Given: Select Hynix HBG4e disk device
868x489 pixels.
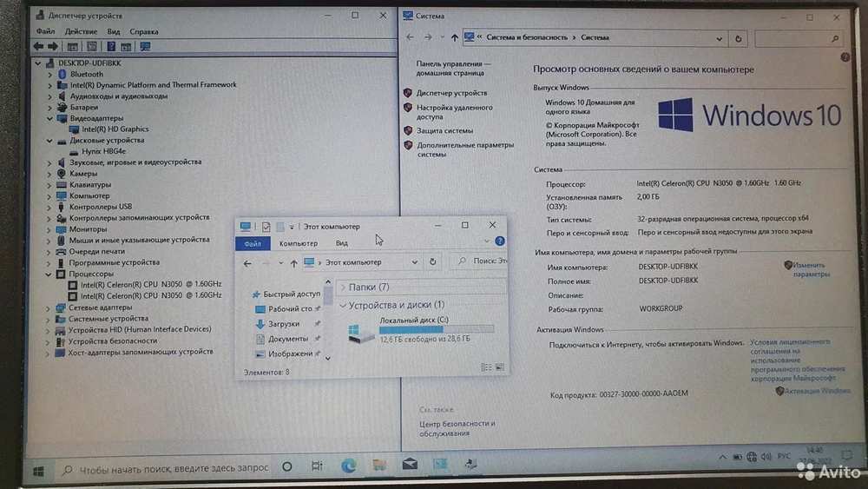Looking at the screenshot, I should 103,151.
